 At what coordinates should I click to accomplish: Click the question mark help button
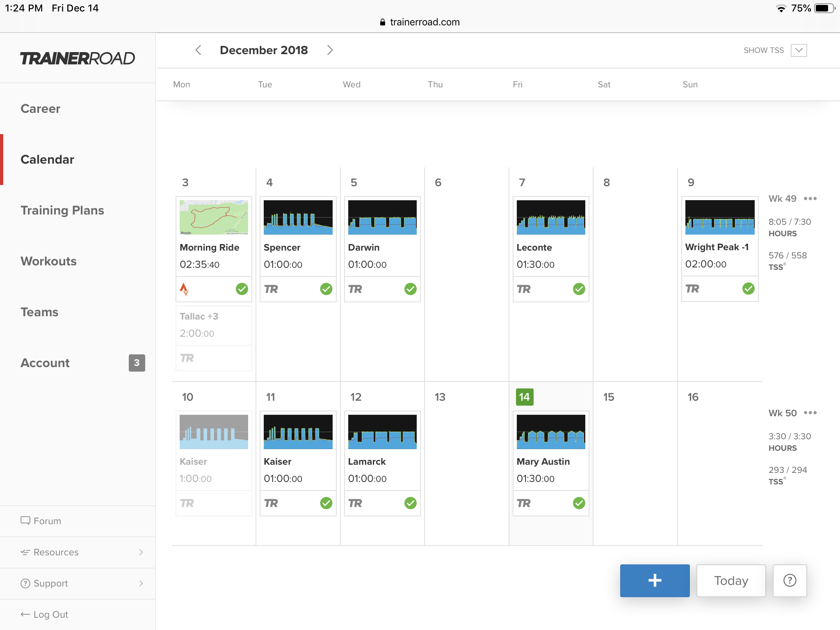pos(790,580)
